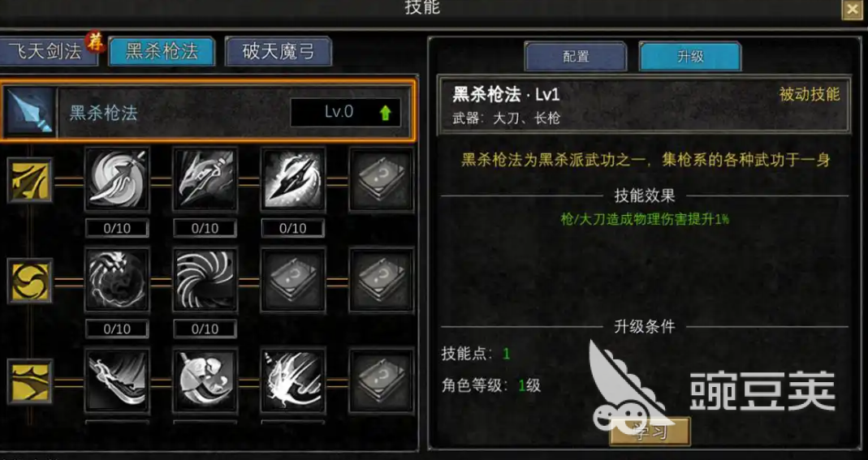Click the first row yellow category icon
This screenshot has width=868, height=460.
click(x=30, y=180)
